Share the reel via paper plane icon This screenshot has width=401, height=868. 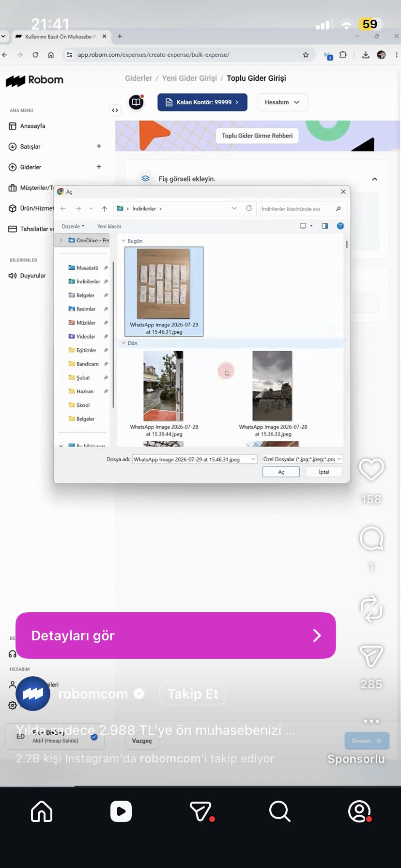pyautogui.click(x=371, y=656)
